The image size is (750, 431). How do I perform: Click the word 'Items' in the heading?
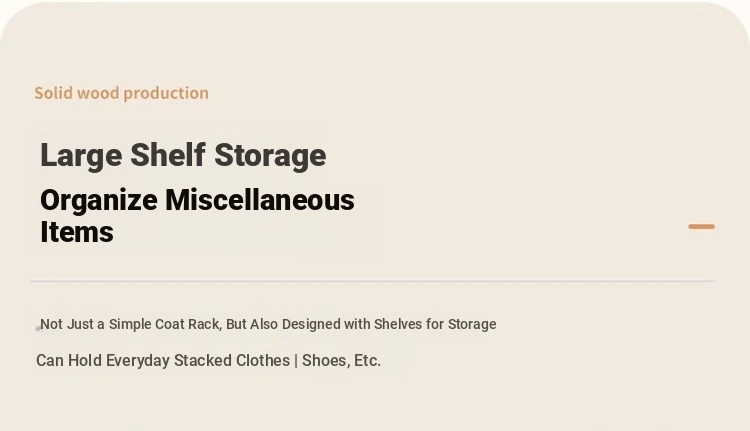tap(77, 232)
